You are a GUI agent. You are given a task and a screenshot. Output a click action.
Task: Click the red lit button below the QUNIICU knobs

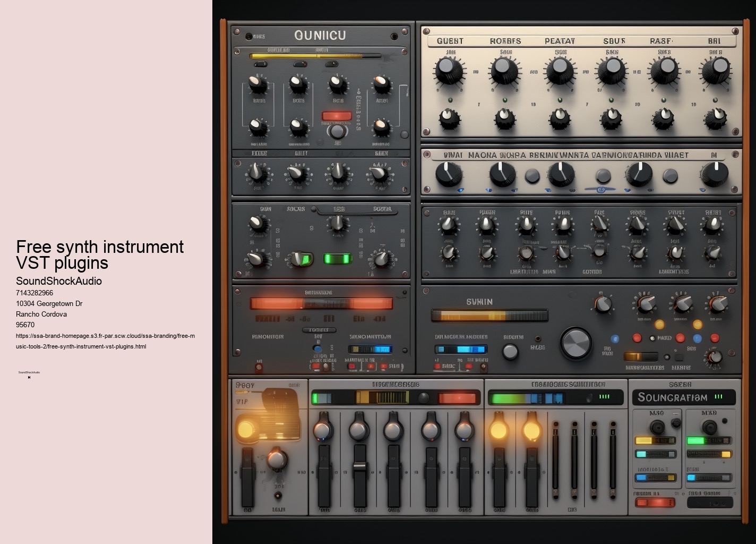pos(337,116)
